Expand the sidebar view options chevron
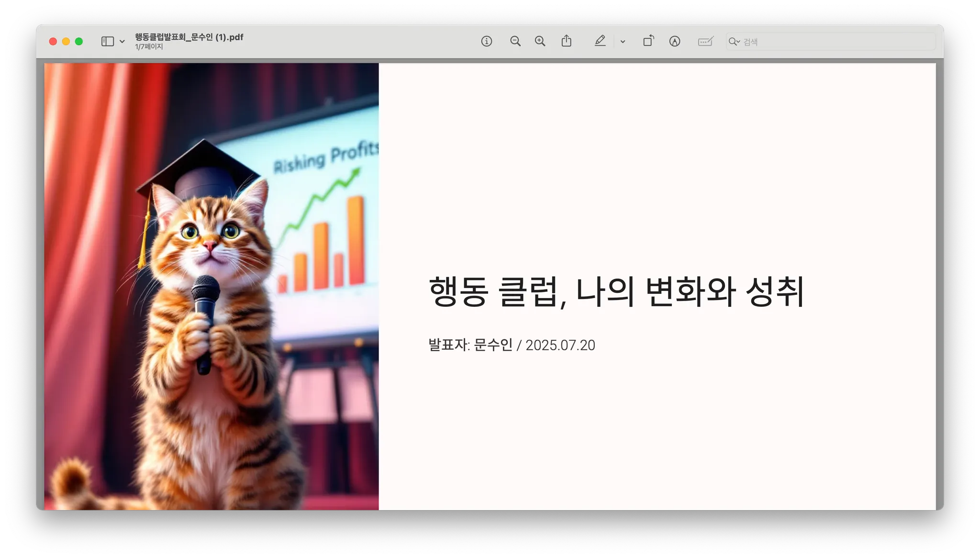Viewport: 980px width, 558px height. tap(122, 42)
